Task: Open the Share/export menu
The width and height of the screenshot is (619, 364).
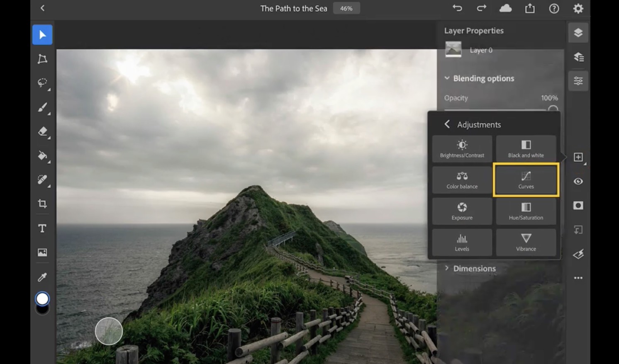Action: click(530, 8)
